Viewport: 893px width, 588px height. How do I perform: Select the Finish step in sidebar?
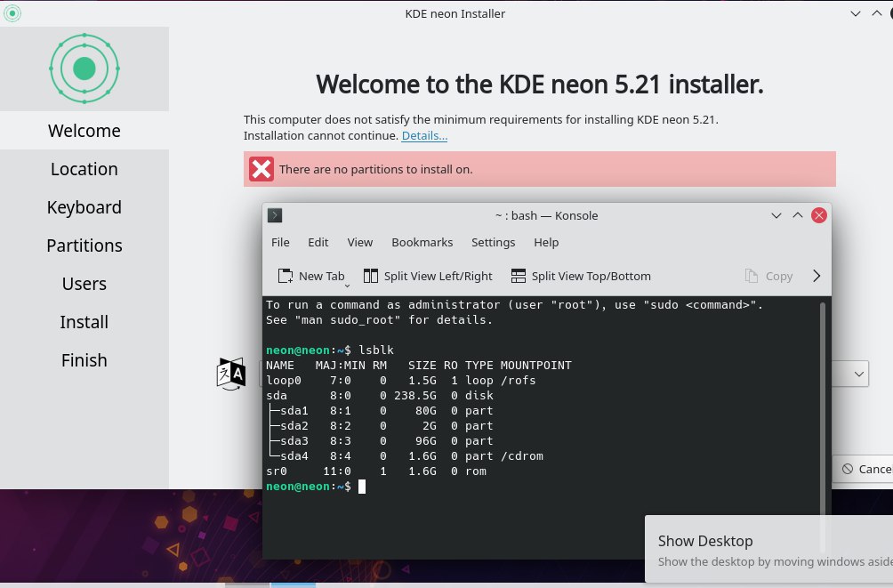84,359
